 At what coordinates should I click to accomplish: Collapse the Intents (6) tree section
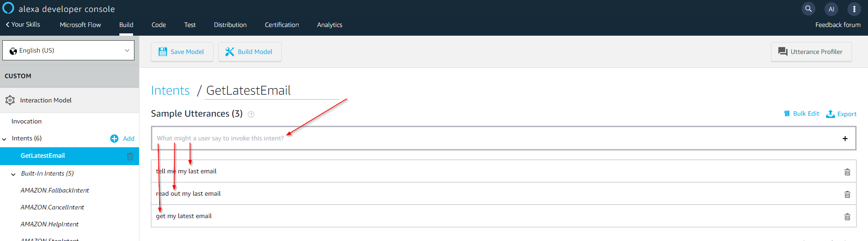pos(5,139)
